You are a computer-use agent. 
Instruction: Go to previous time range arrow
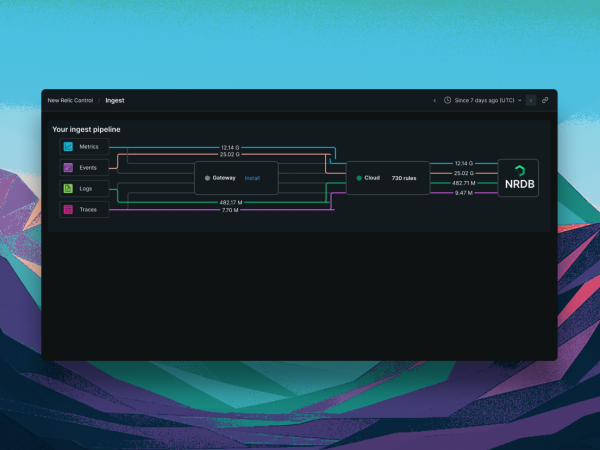click(435, 101)
